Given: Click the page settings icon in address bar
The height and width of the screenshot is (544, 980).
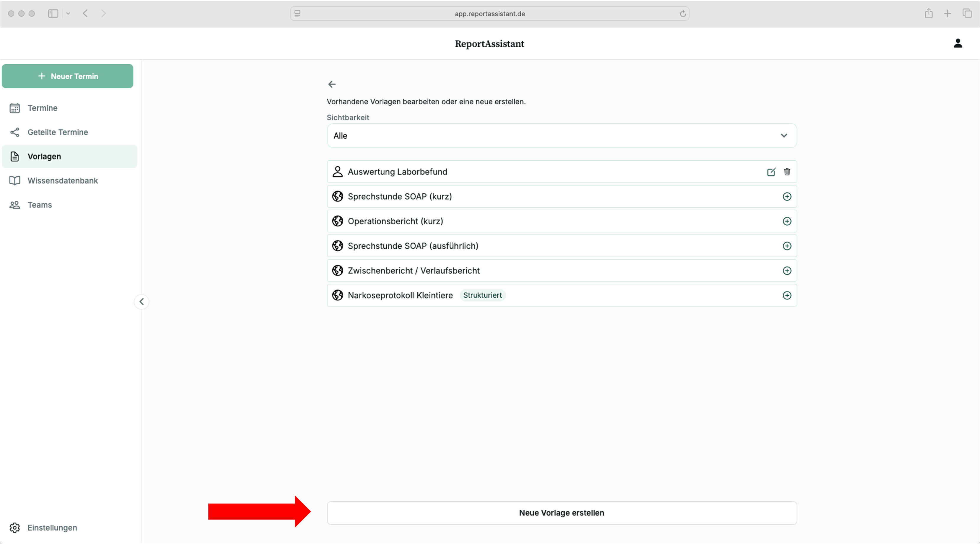Looking at the screenshot, I should point(297,14).
